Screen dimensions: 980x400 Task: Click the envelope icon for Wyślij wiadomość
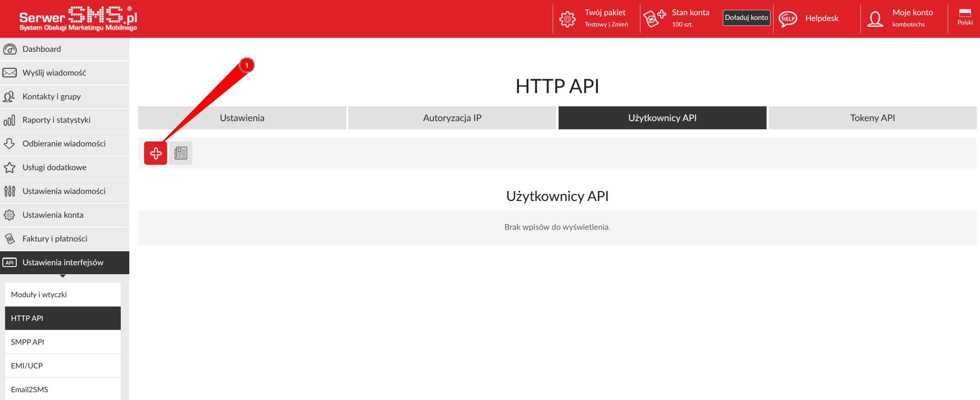tap(10, 73)
